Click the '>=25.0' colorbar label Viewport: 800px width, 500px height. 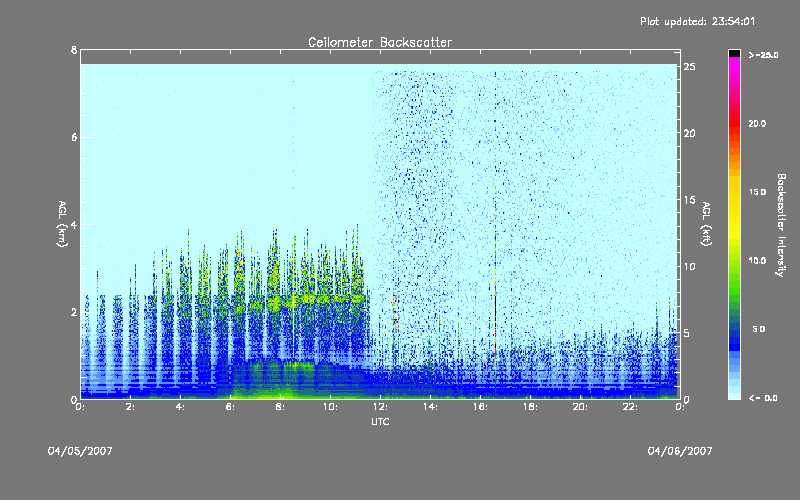(x=763, y=55)
